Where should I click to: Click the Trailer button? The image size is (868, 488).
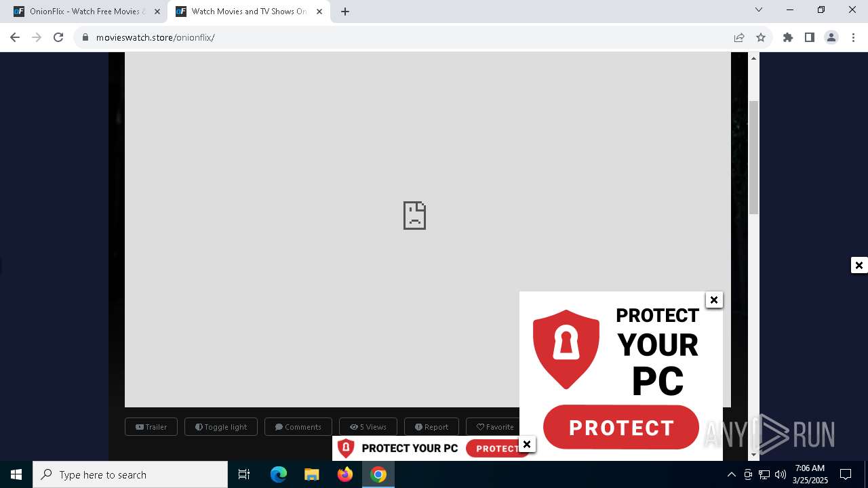[151, 427]
